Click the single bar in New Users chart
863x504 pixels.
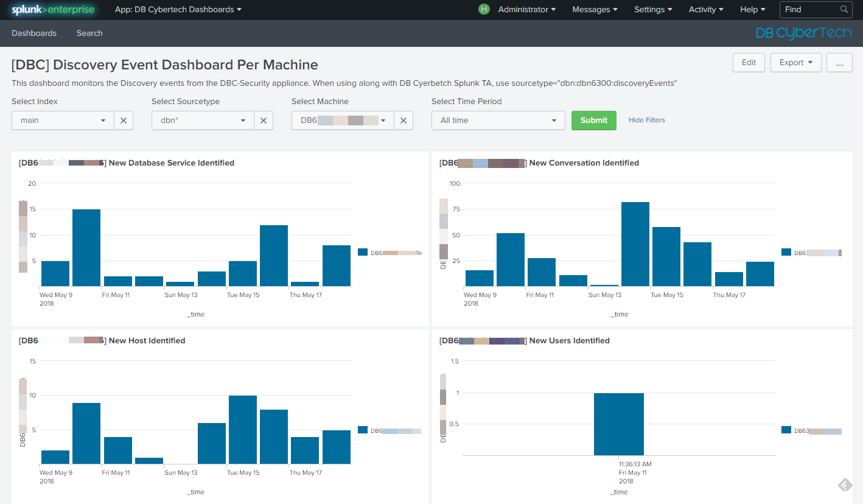click(619, 424)
